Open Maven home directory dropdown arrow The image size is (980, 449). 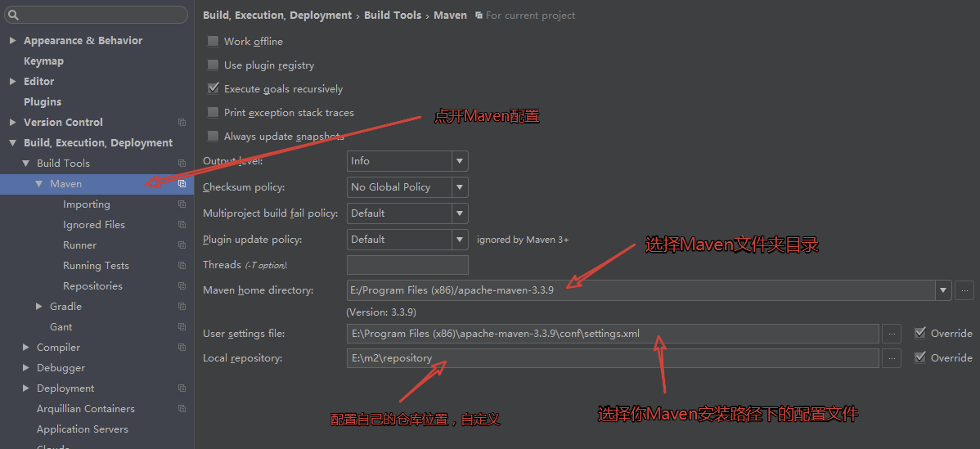(x=943, y=290)
